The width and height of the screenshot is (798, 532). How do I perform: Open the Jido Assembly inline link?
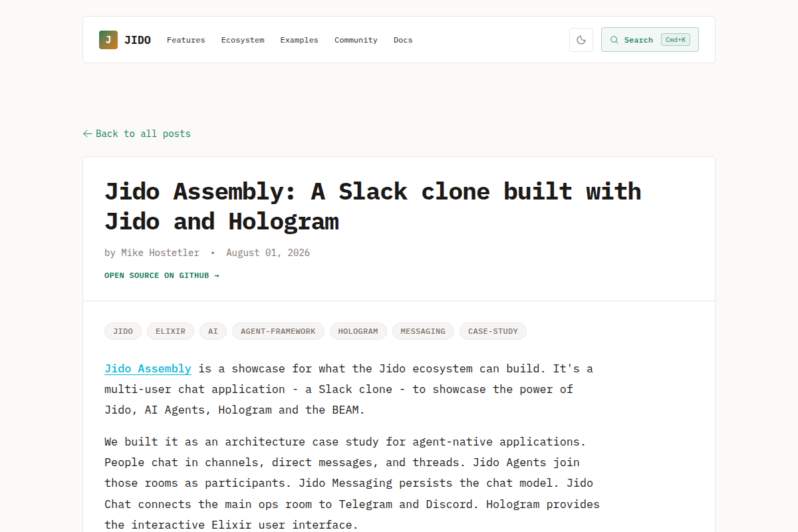pyautogui.click(x=148, y=368)
